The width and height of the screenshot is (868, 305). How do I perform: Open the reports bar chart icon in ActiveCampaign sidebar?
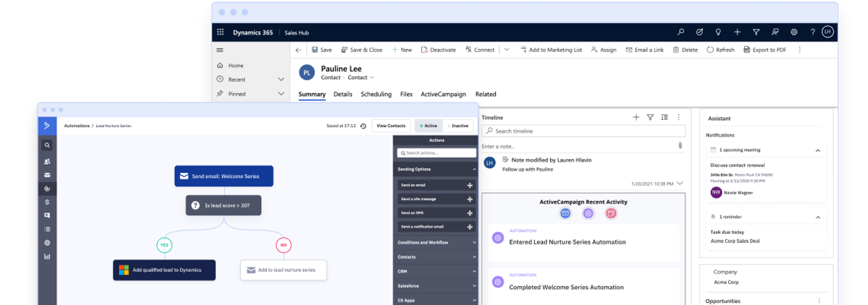click(x=47, y=256)
